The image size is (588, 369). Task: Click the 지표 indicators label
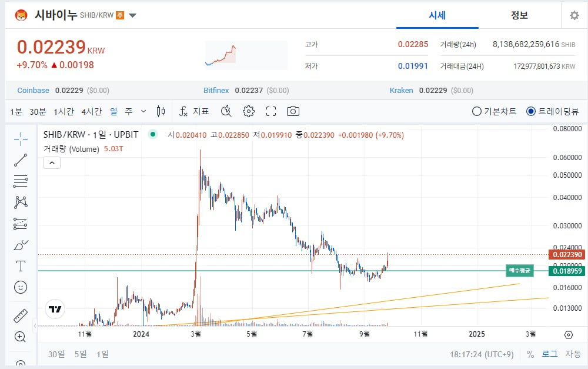[x=201, y=111]
